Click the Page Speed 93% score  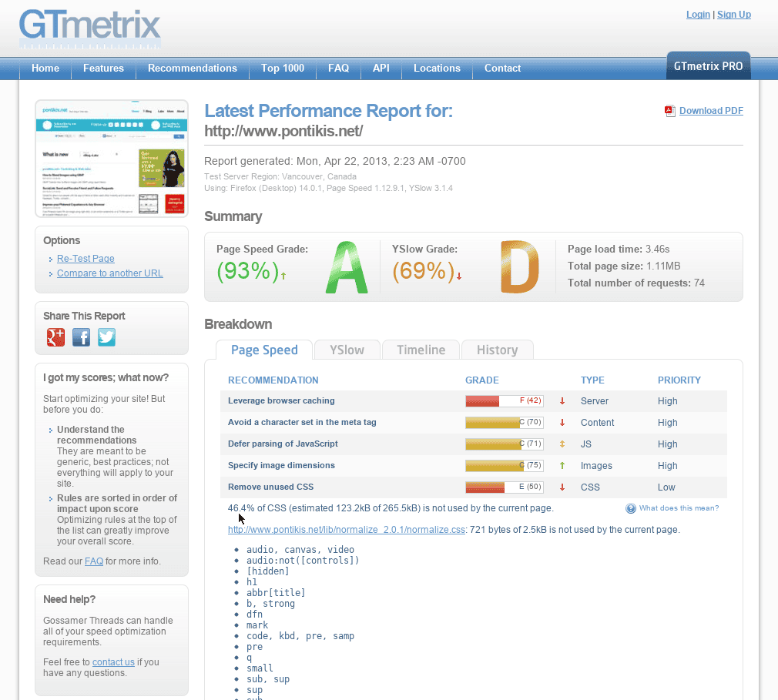pyautogui.click(x=247, y=271)
